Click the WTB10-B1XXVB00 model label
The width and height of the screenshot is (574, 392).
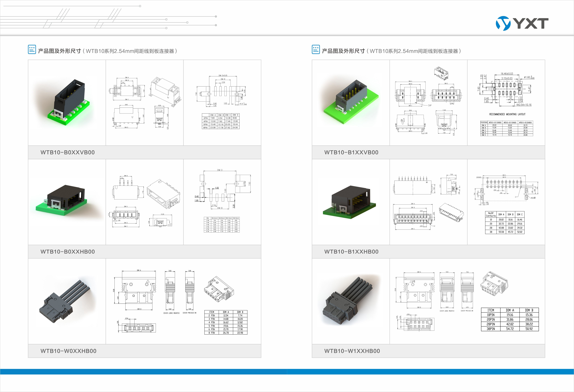point(351,152)
